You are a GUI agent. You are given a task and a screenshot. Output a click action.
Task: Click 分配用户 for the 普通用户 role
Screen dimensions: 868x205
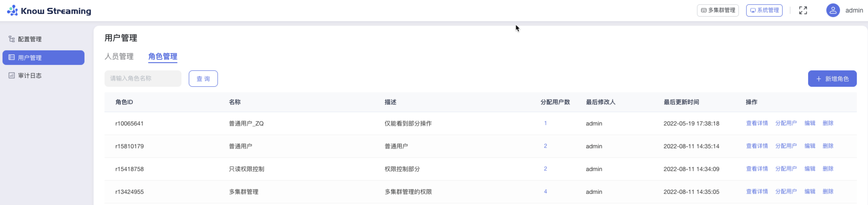pyautogui.click(x=786, y=146)
